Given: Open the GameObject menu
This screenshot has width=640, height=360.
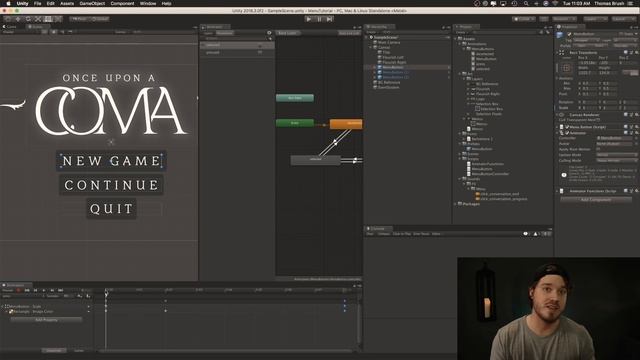Looking at the screenshot, I should pos(92,3).
